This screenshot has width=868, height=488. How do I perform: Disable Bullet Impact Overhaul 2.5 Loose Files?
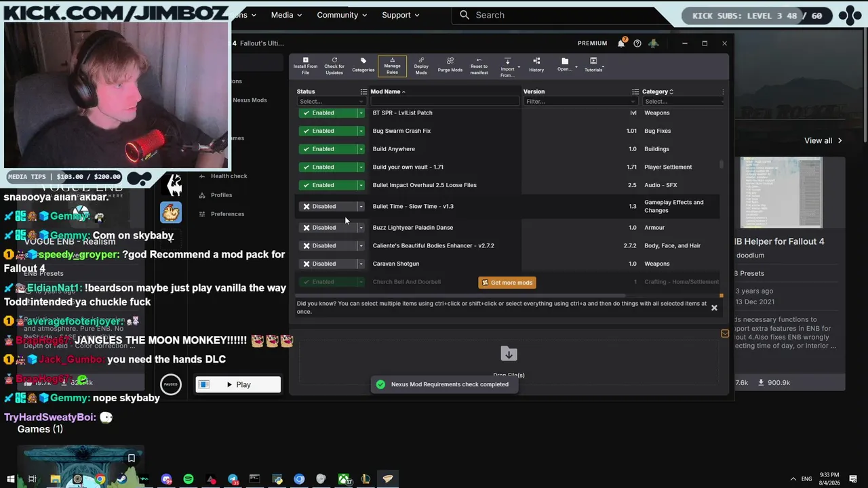point(327,185)
